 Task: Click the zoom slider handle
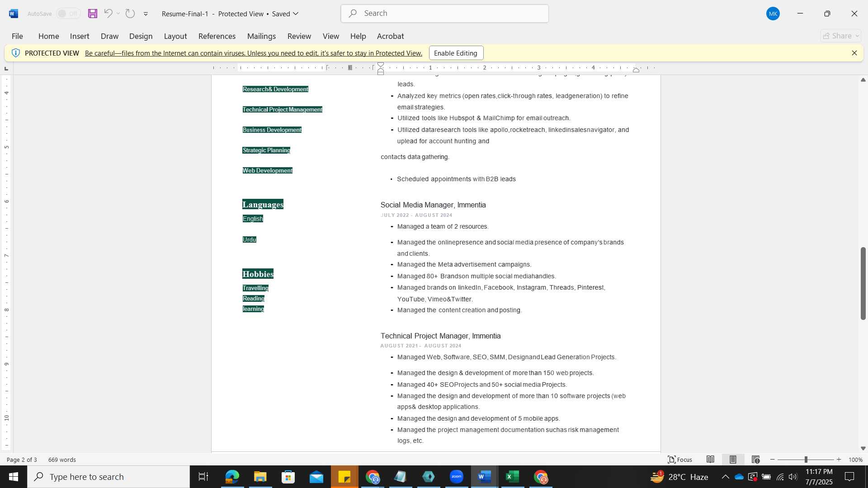(x=806, y=460)
